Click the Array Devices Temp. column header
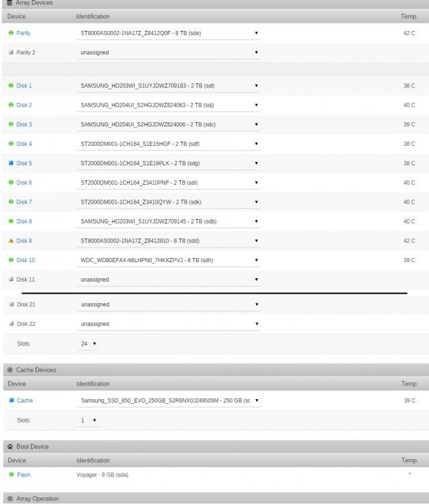 [409, 16]
